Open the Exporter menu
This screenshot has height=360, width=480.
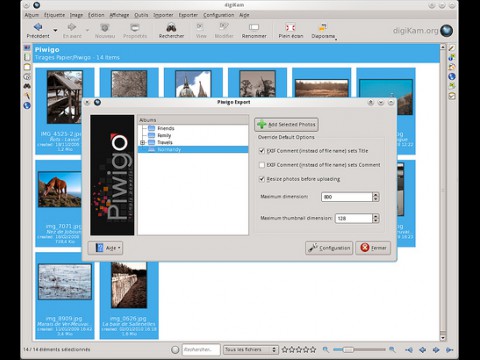coord(188,15)
